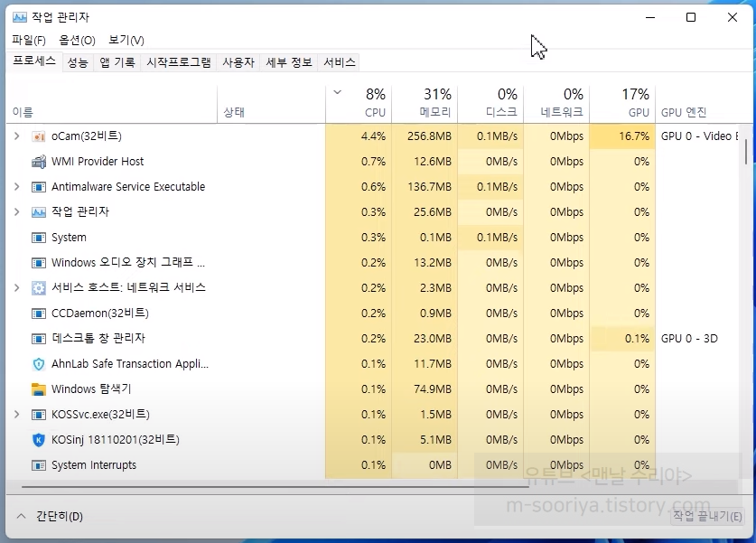Sort by the 상태 column header
756x543 pixels.
pyautogui.click(x=272, y=104)
